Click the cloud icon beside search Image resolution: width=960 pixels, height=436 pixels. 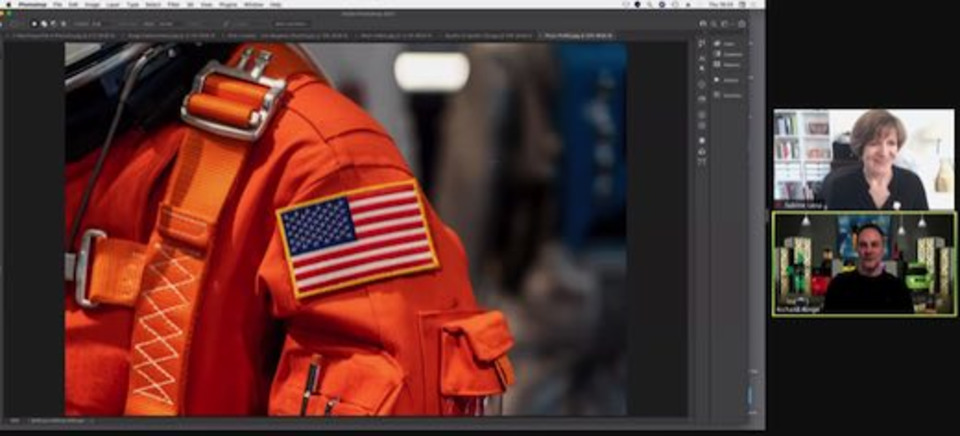pos(702,24)
